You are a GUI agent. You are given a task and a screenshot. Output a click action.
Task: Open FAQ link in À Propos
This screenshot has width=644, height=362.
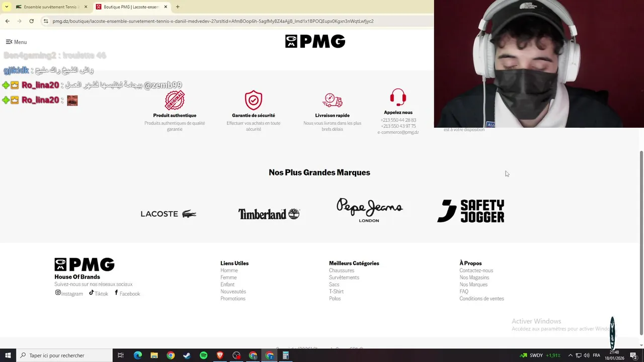pos(464,292)
